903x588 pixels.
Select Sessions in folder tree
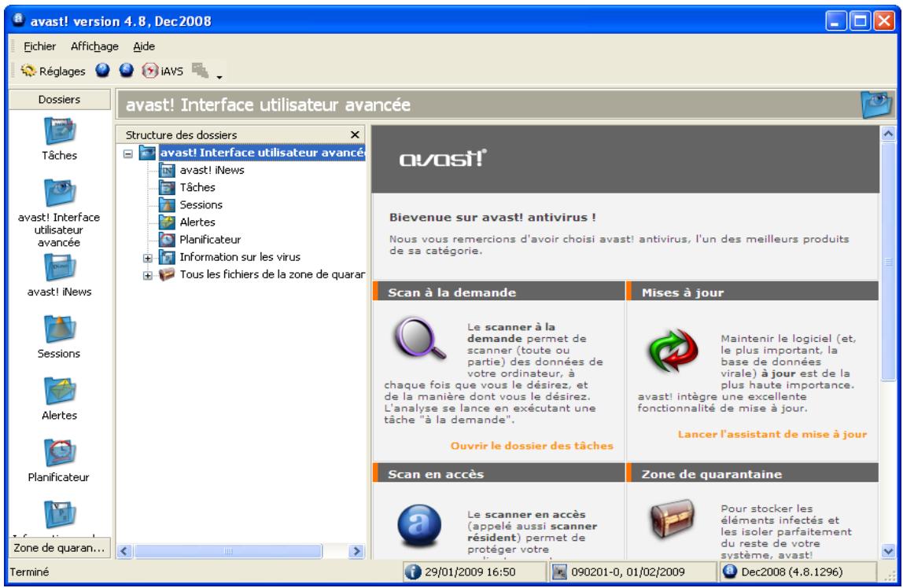click(201, 205)
